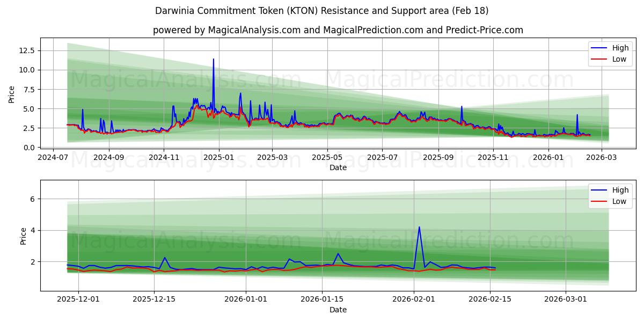This screenshot has height=322, width=644.
Task: Select the Date axis label on top chart
Action: (x=337, y=167)
